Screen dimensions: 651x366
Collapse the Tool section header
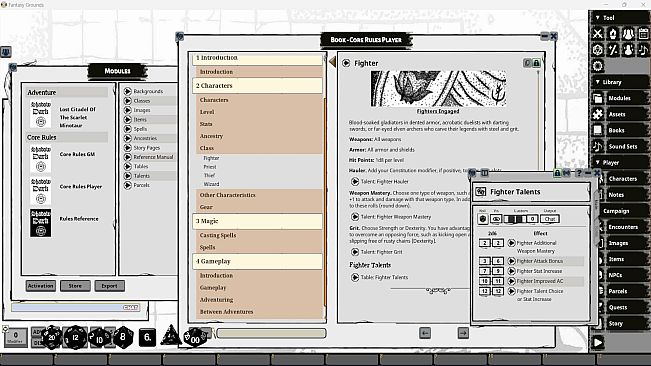pyautogui.click(x=619, y=18)
